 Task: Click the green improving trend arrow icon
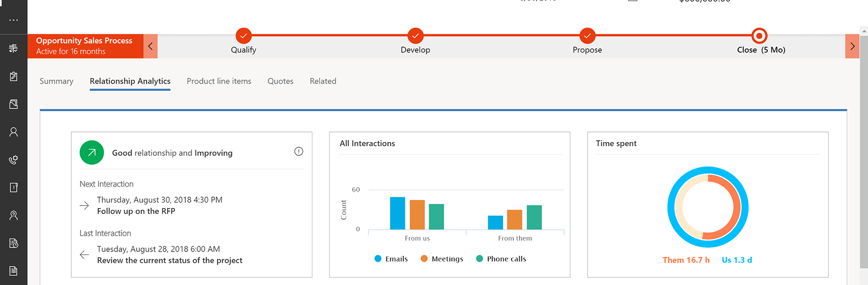click(92, 152)
